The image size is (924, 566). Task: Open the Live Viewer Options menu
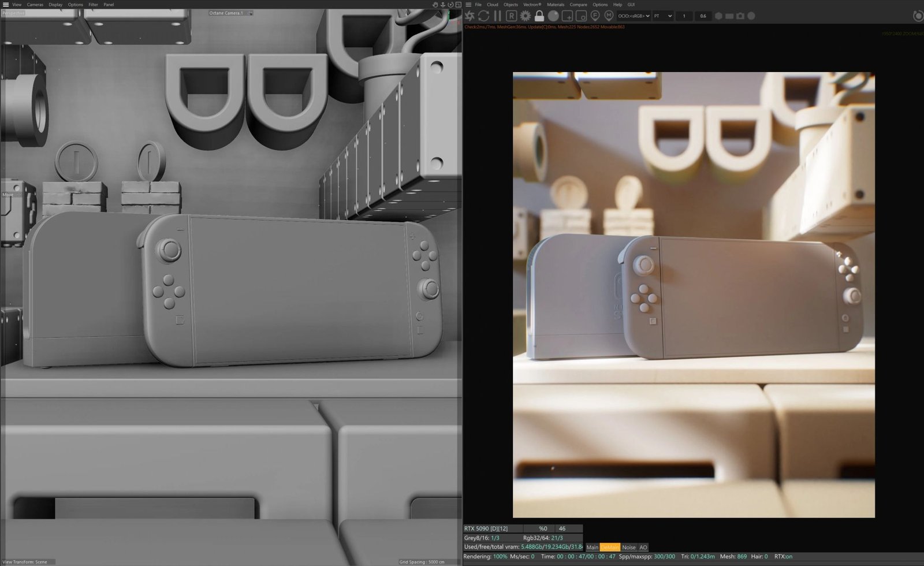(600, 5)
